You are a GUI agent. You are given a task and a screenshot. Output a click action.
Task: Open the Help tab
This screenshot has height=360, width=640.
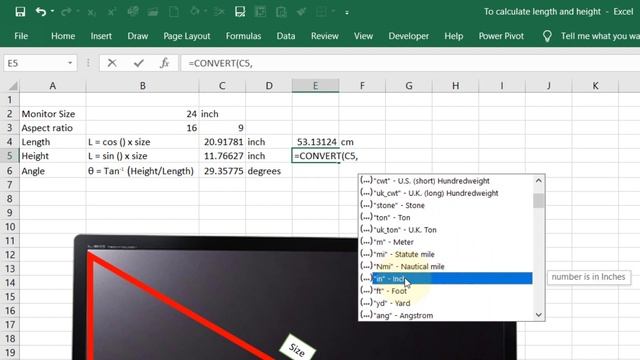pyautogui.click(x=453, y=36)
